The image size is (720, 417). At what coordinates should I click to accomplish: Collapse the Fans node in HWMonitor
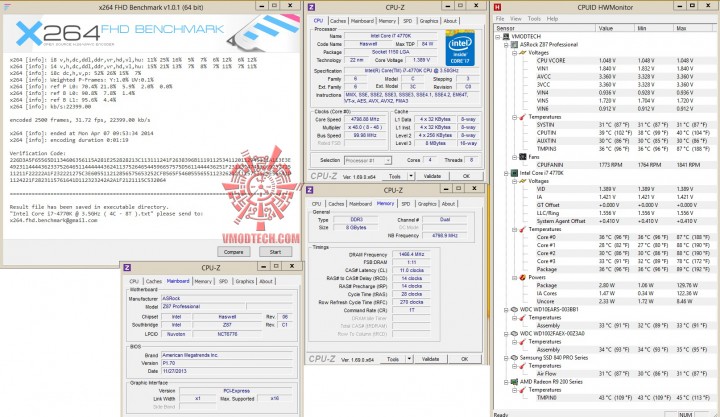pos(515,157)
